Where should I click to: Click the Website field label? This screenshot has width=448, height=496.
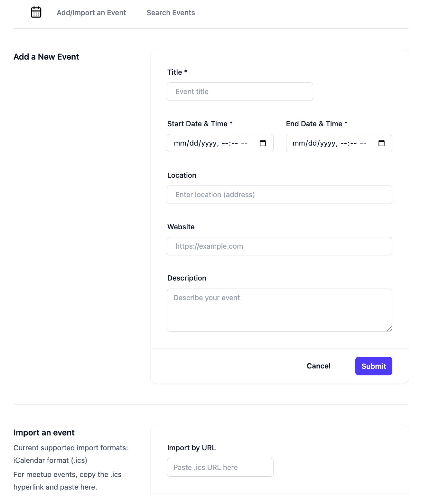pos(181,227)
